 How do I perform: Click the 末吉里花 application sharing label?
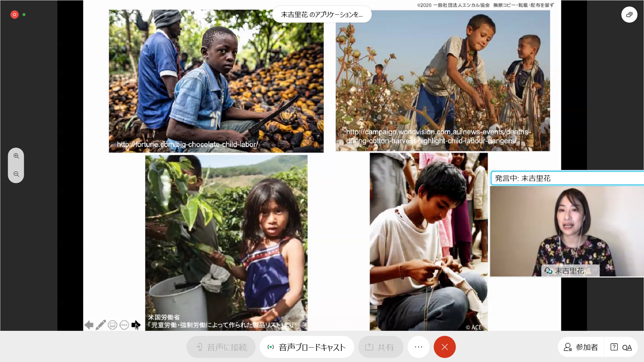point(322,15)
